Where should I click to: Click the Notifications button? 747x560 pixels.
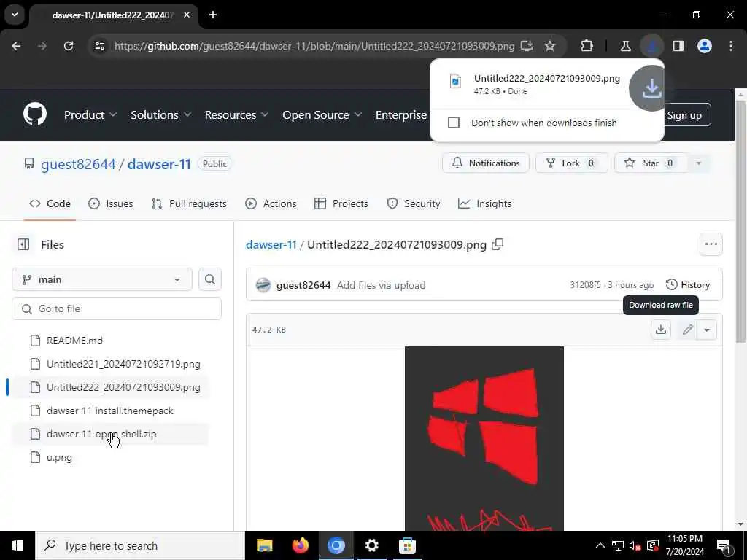[485, 163]
